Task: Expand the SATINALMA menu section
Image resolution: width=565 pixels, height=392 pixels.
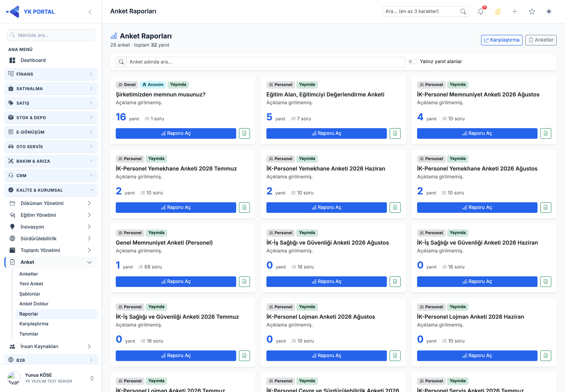Action: coord(51,88)
